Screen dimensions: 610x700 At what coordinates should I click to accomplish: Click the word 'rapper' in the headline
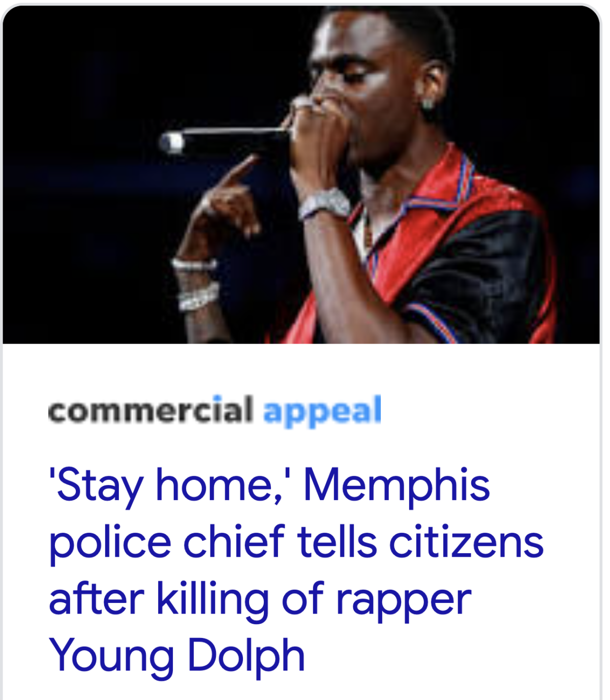[404, 602]
